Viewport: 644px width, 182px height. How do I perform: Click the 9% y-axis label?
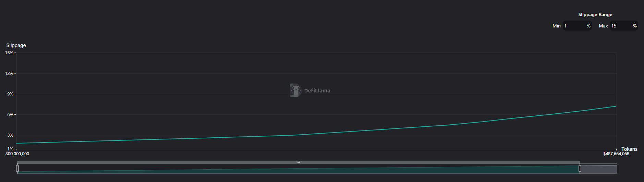coord(10,94)
